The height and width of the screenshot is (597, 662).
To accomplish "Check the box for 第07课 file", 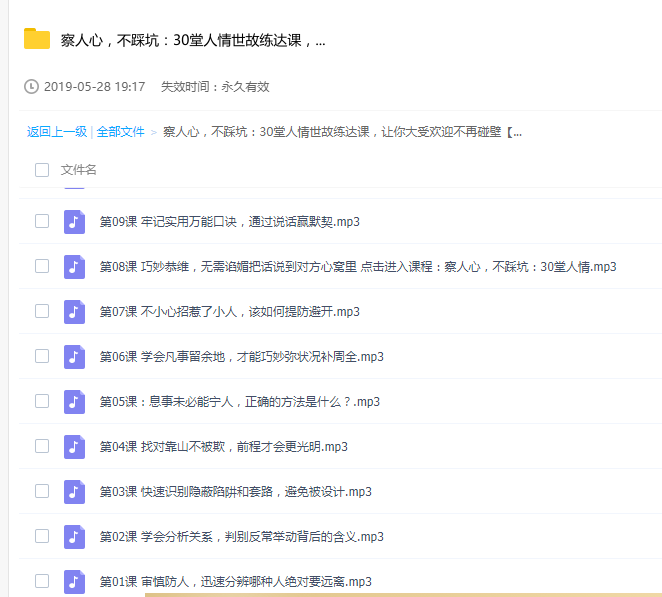I will tap(42, 311).
